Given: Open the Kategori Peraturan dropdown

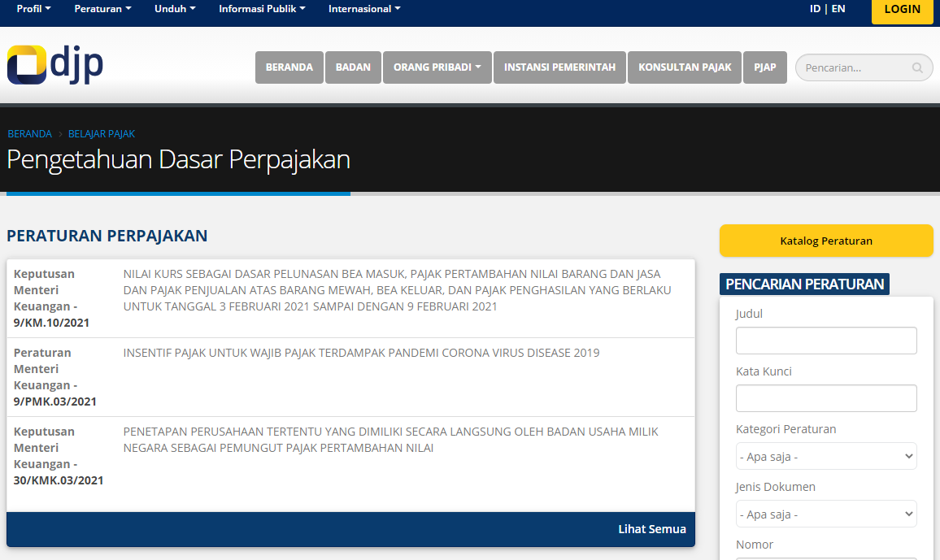Looking at the screenshot, I should 826,456.
